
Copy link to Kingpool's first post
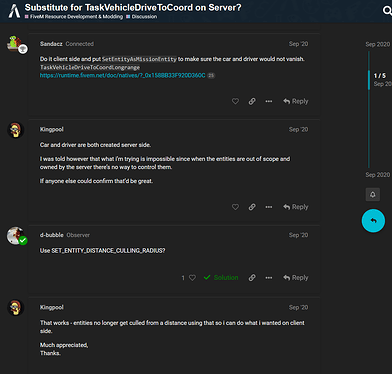click(x=252, y=207)
